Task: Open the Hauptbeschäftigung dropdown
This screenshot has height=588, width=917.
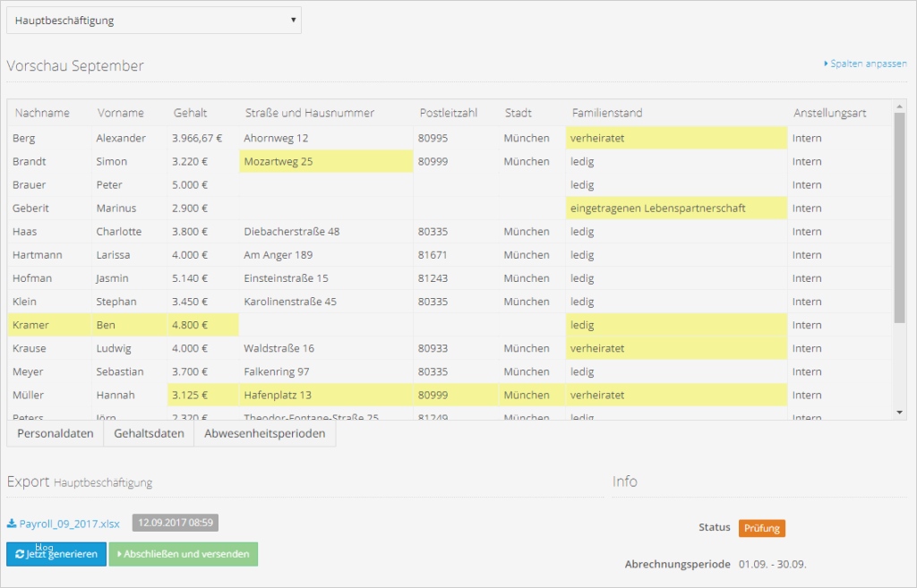Action: pos(154,21)
